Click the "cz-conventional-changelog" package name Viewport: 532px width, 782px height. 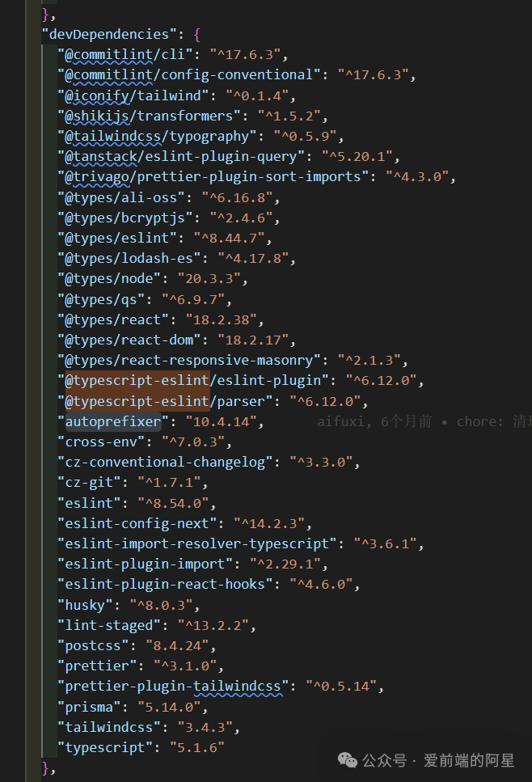click(x=165, y=463)
